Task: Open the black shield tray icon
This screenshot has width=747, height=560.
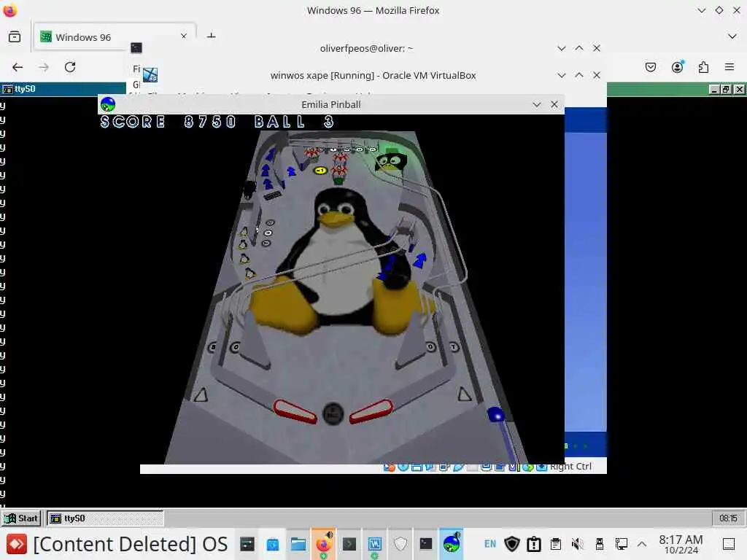Action: (x=512, y=544)
